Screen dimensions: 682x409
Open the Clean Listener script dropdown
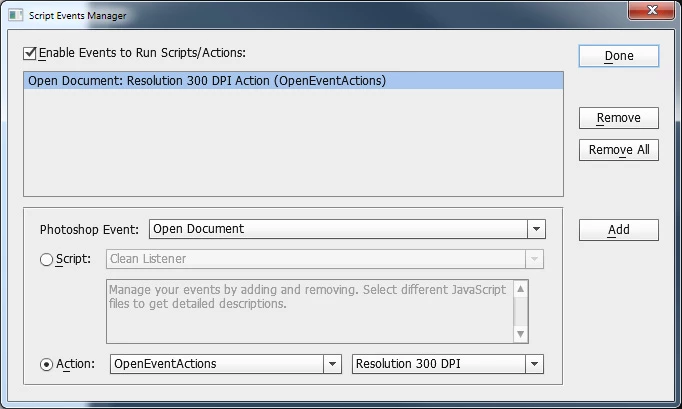coord(325,259)
